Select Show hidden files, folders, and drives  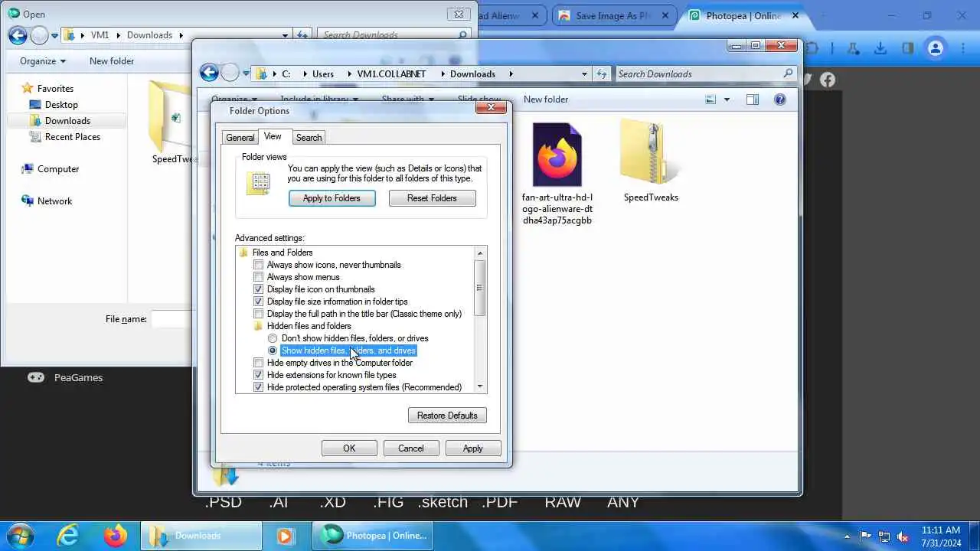(x=273, y=350)
